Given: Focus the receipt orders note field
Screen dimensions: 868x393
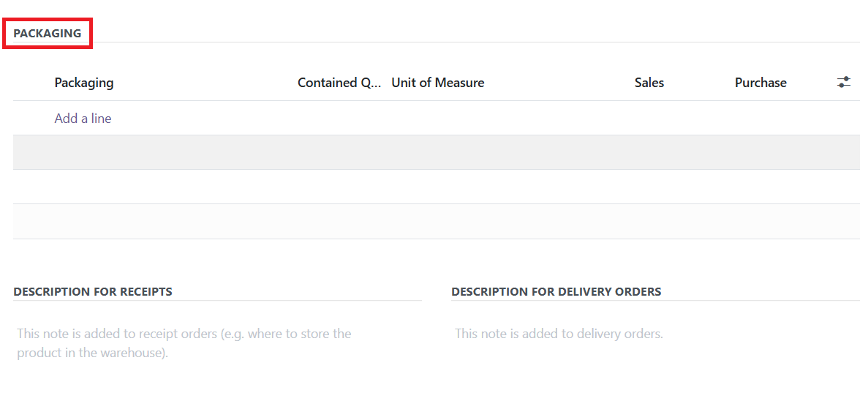Looking at the screenshot, I should point(218,343).
